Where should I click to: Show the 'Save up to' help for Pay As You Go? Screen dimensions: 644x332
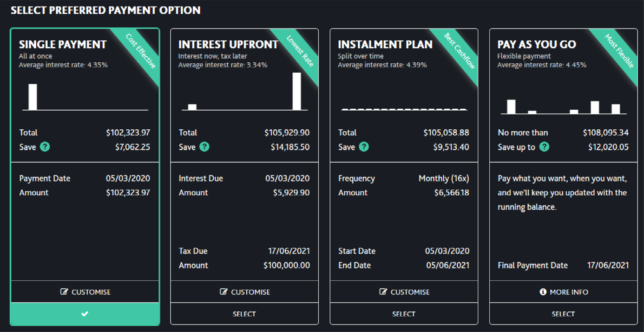544,147
